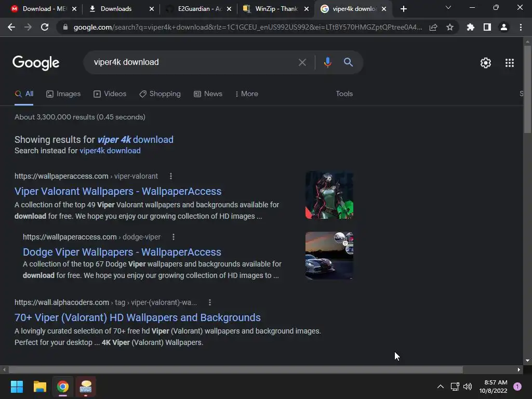Open options for alphacoders result
This screenshot has width=532, height=399.
[210, 302]
